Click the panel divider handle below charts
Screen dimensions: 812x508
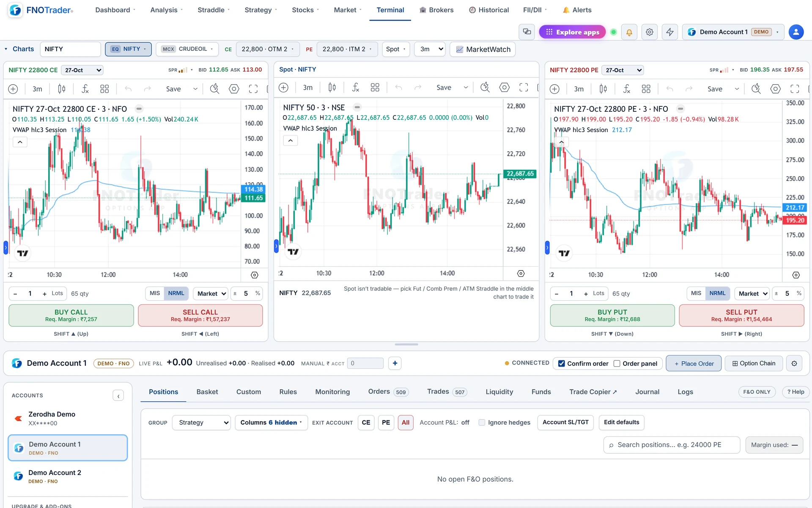pos(406,345)
